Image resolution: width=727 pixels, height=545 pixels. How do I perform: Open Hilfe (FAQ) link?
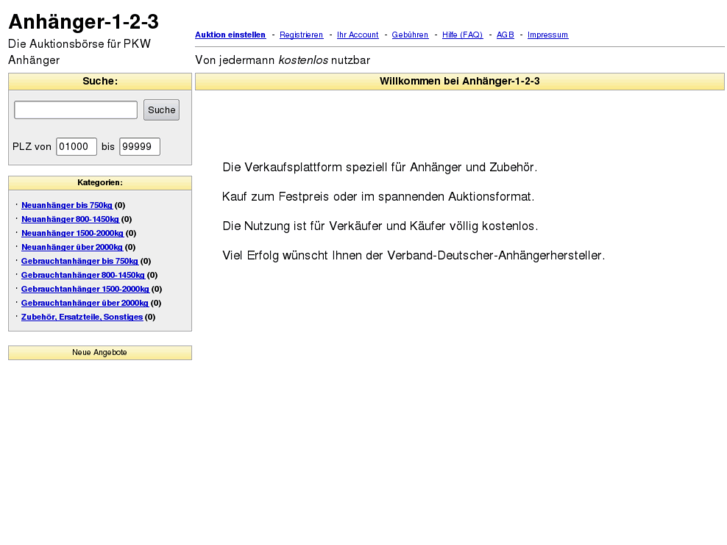462,35
